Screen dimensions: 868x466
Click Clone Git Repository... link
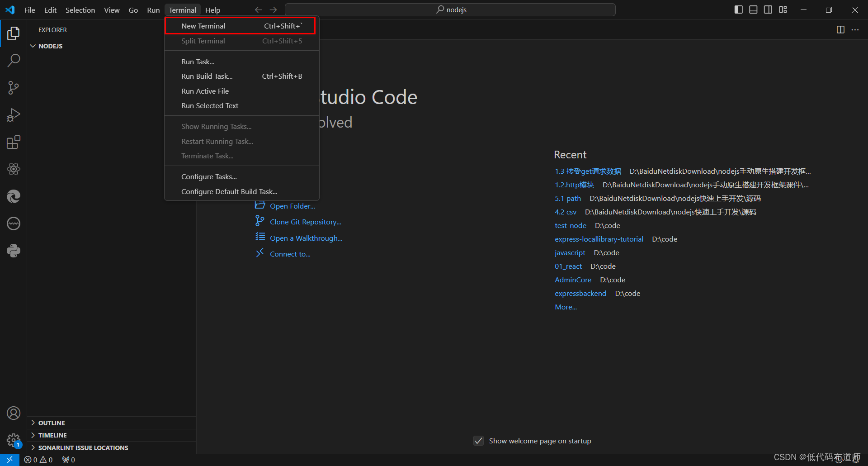tap(306, 222)
